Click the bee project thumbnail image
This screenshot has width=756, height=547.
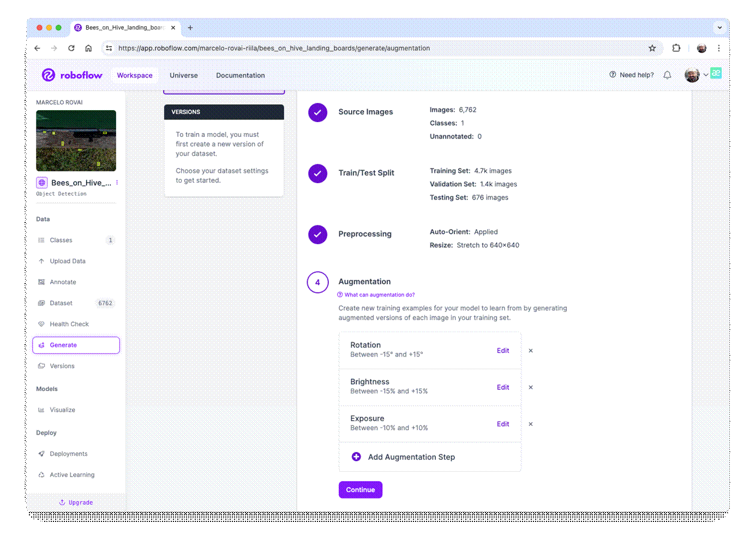point(76,141)
